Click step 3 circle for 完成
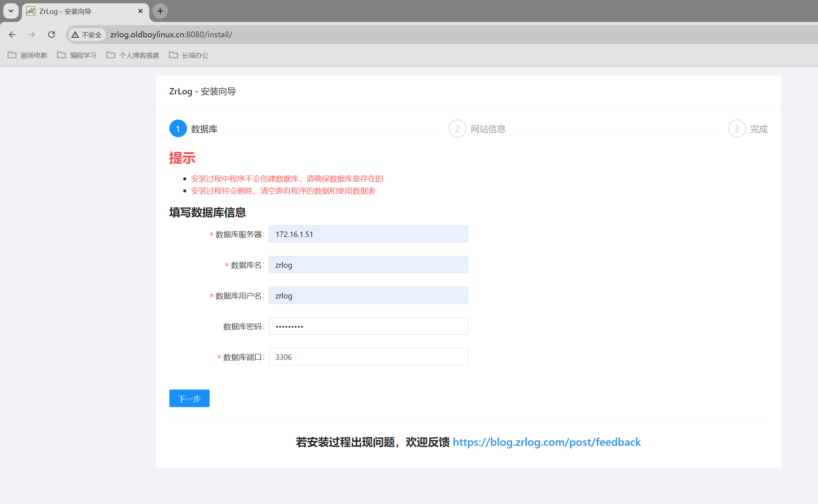Image resolution: width=818 pixels, height=504 pixels. [737, 129]
